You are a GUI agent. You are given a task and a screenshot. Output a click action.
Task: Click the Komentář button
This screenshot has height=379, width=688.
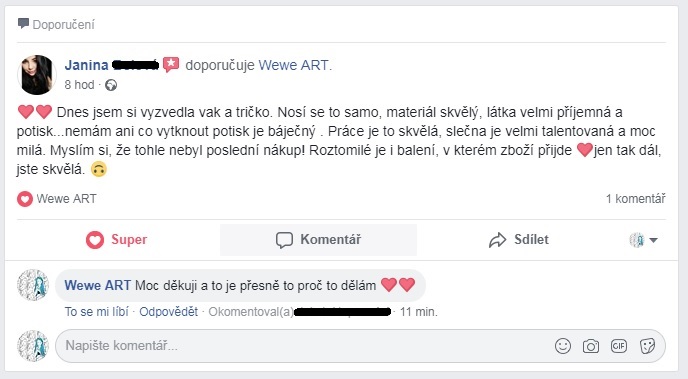(x=319, y=240)
